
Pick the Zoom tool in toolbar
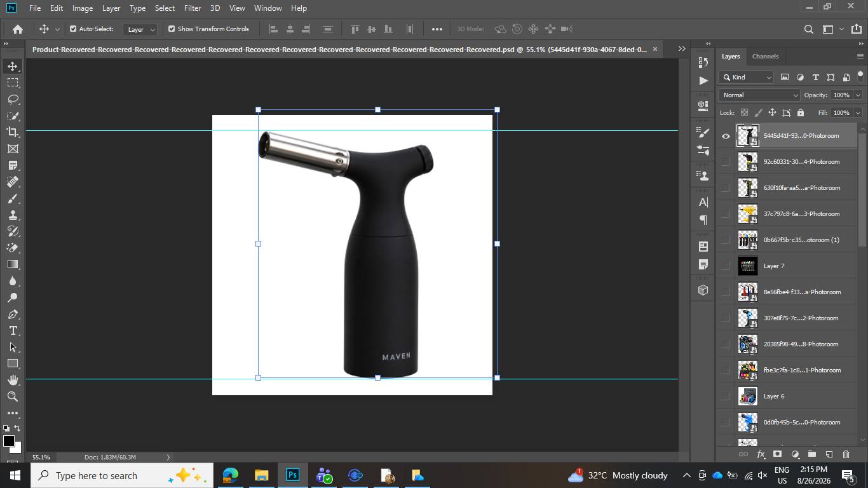13,396
